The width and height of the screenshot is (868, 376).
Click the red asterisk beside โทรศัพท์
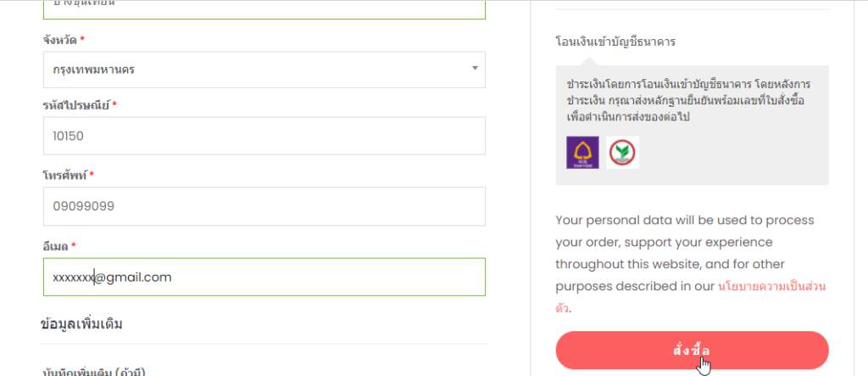[91, 175]
